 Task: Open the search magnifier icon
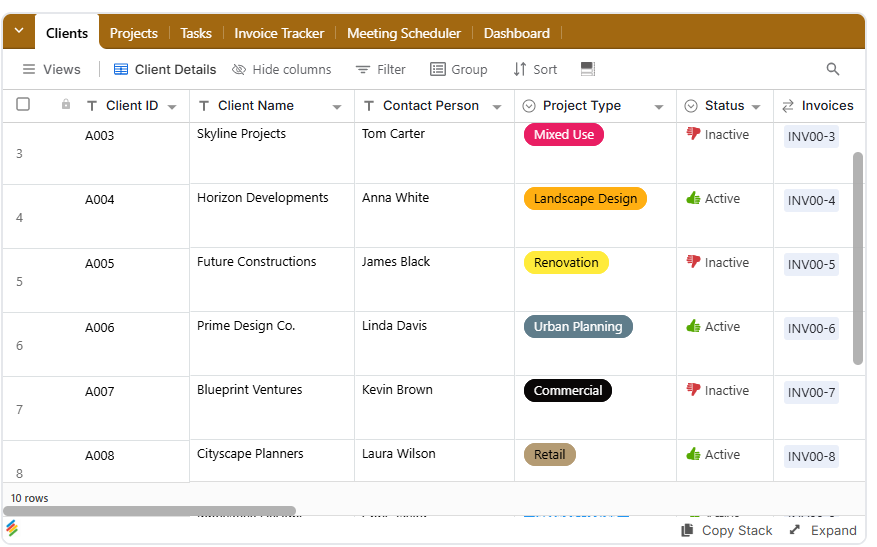point(833,69)
